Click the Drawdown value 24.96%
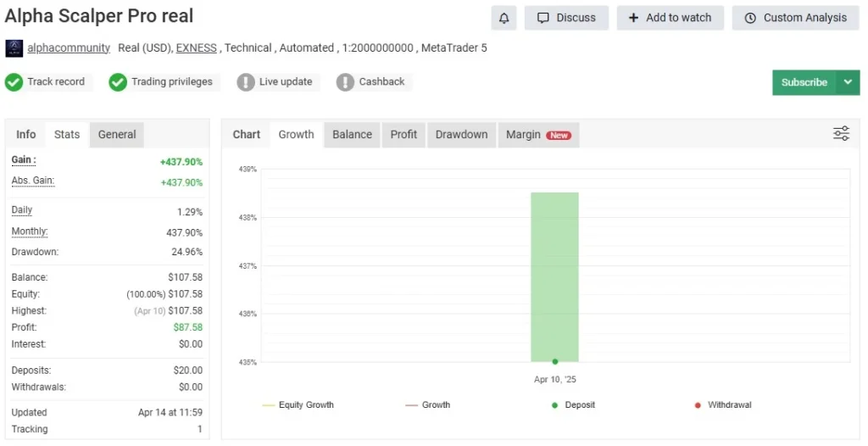868x446 pixels. 187,252
